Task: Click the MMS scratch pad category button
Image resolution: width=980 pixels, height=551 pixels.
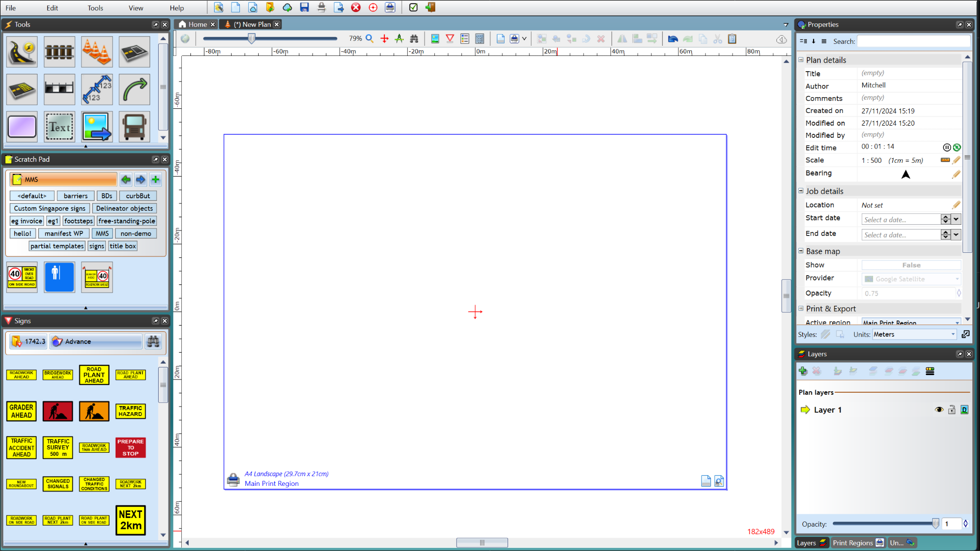Action: point(102,233)
